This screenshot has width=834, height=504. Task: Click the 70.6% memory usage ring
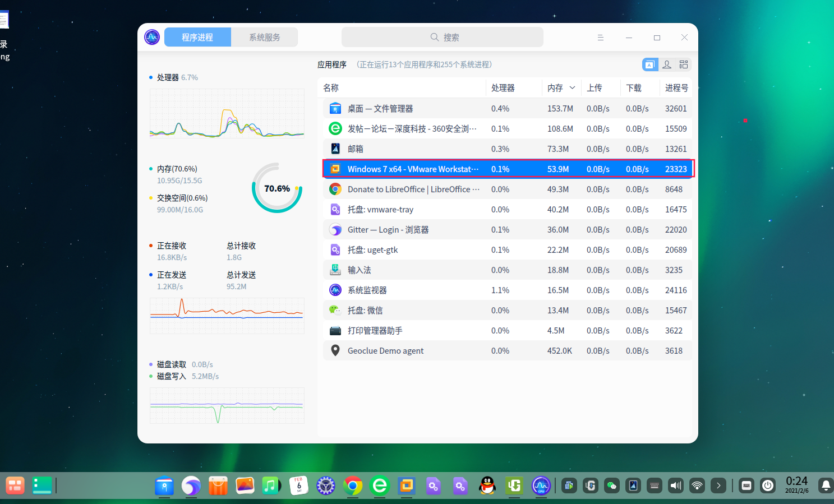(x=277, y=188)
